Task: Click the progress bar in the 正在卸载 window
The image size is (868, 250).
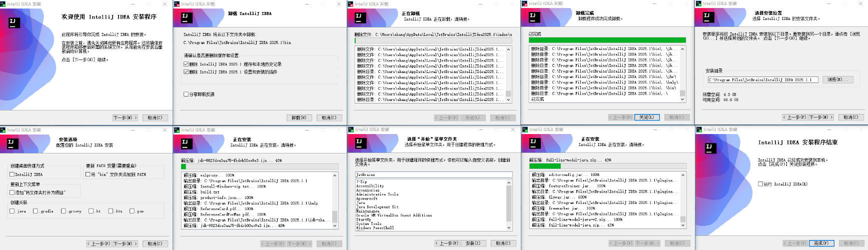Action: (x=433, y=40)
